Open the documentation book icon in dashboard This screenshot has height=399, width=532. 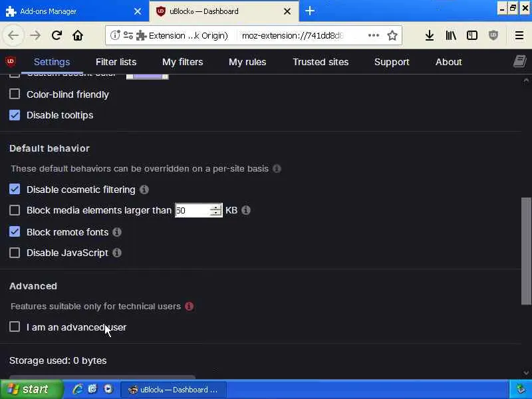coord(519,62)
